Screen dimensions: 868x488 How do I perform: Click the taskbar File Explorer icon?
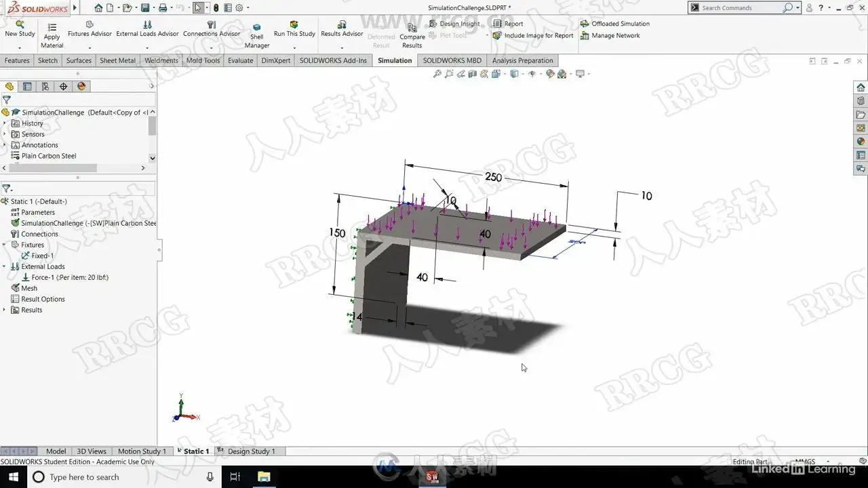pyautogui.click(x=262, y=476)
